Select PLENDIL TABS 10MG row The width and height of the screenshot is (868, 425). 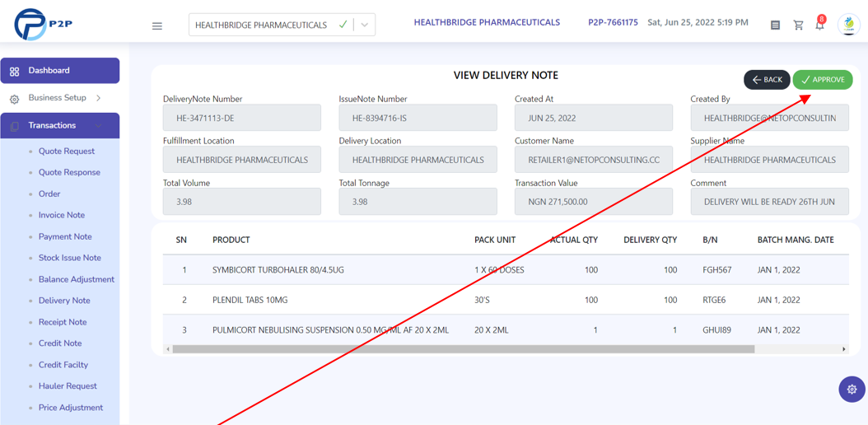tap(506, 300)
